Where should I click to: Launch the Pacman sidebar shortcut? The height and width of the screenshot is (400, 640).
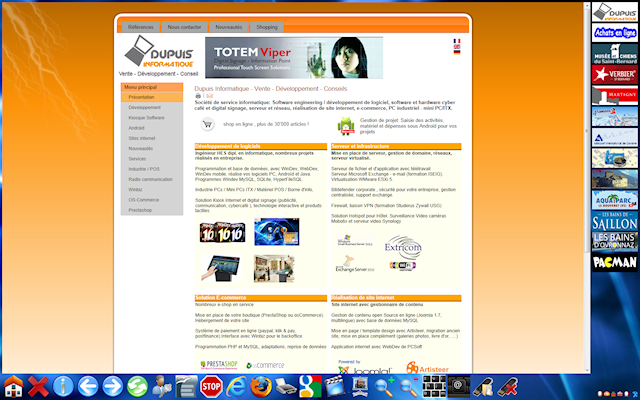coord(615,263)
